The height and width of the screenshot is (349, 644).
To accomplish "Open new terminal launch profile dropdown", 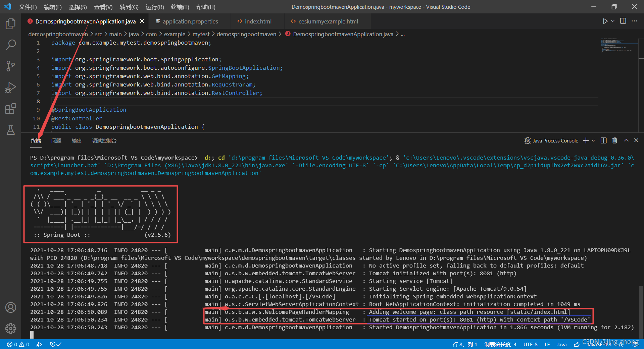I will (593, 140).
